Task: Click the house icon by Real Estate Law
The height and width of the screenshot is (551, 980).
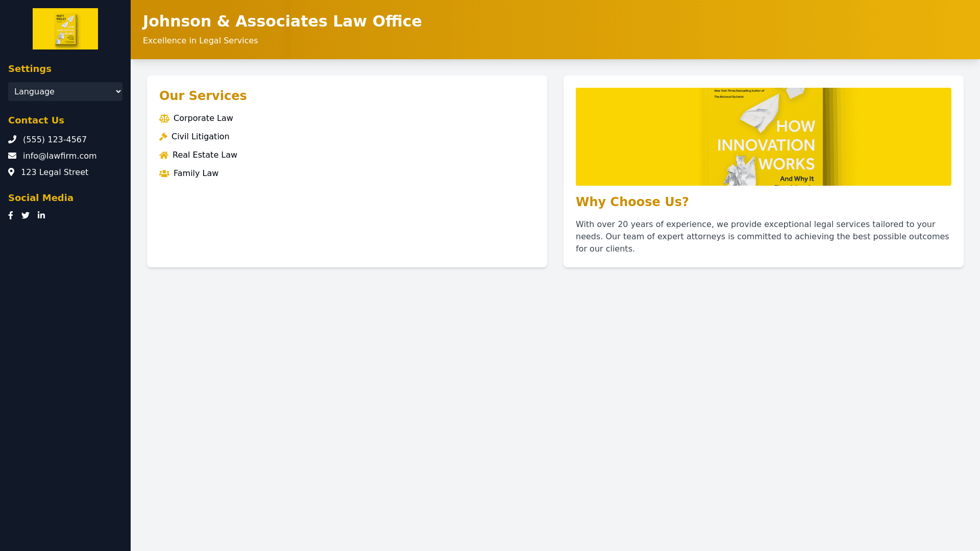Action: tap(164, 155)
